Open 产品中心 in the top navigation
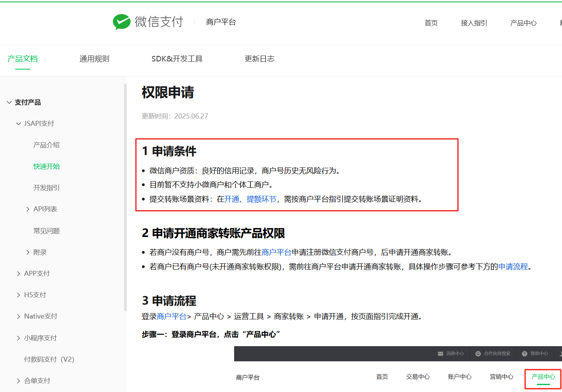This screenshot has height=392, width=562. click(x=523, y=23)
